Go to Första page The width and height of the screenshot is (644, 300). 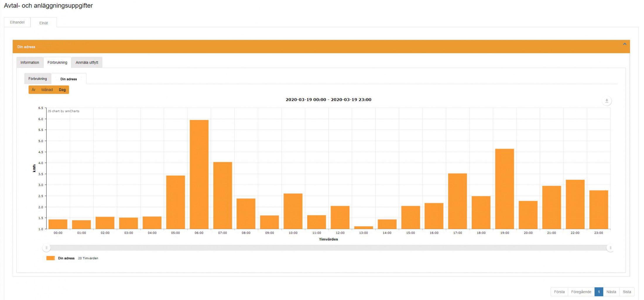(x=559, y=292)
